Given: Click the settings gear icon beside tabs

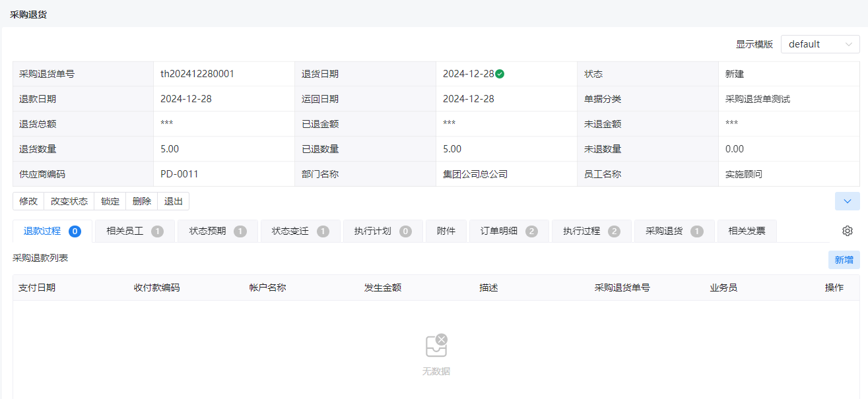Looking at the screenshot, I should tap(848, 231).
